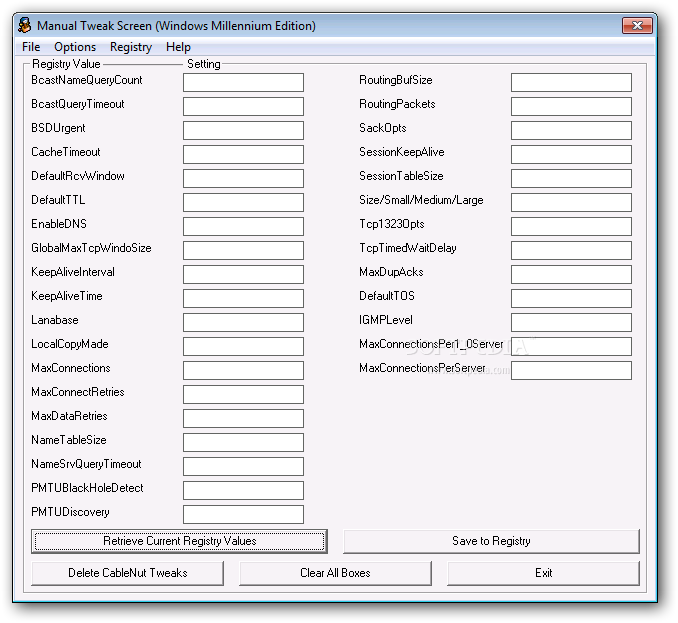Click the GlobalMaxTcpWindoSize label text

click(91, 248)
